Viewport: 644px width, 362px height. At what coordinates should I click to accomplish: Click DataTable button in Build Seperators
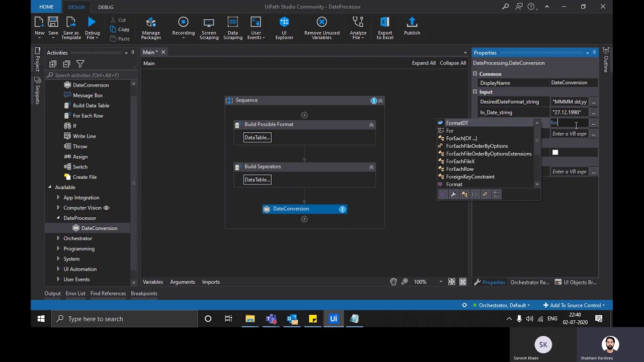click(x=257, y=179)
